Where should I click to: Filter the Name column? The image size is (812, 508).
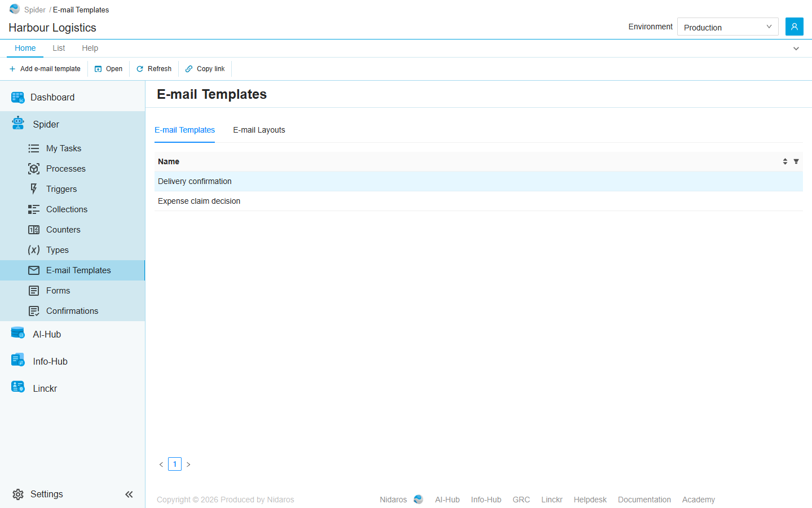pyautogui.click(x=796, y=161)
